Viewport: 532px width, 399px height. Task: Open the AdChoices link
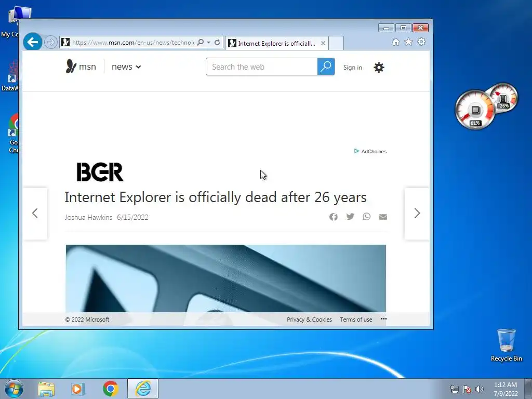coord(370,151)
